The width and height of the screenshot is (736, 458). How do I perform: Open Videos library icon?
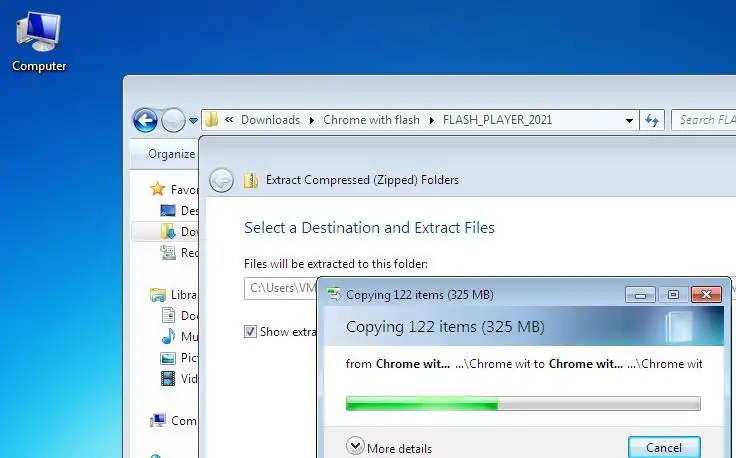coord(168,378)
